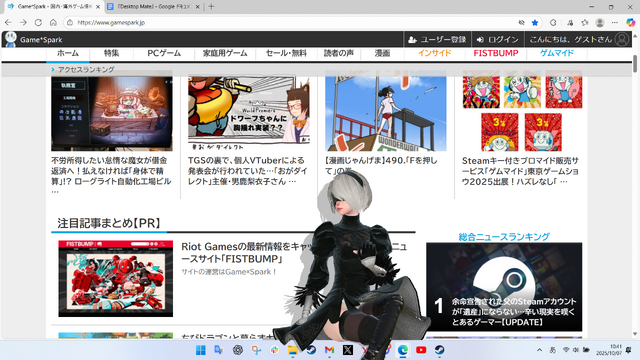This screenshot has height=360, width=640.
Task: Open the ChatGPT taskbar icon
Action: (x=238, y=350)
